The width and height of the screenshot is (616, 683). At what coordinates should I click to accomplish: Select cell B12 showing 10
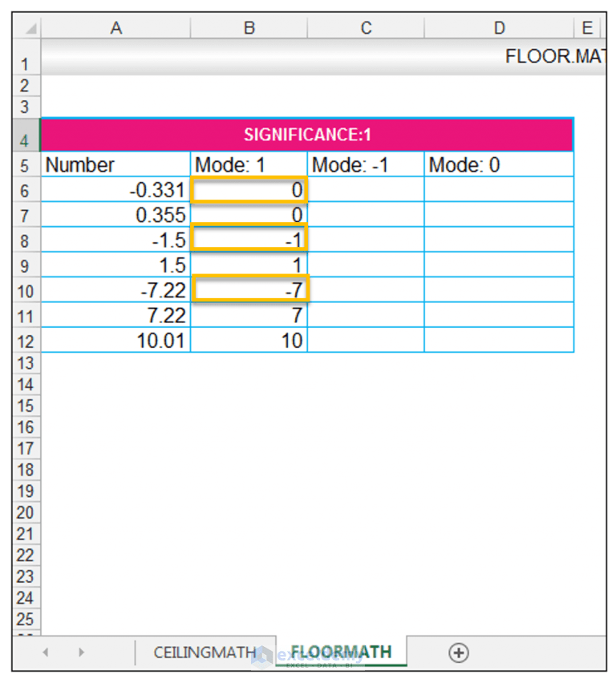pos(249,340)
